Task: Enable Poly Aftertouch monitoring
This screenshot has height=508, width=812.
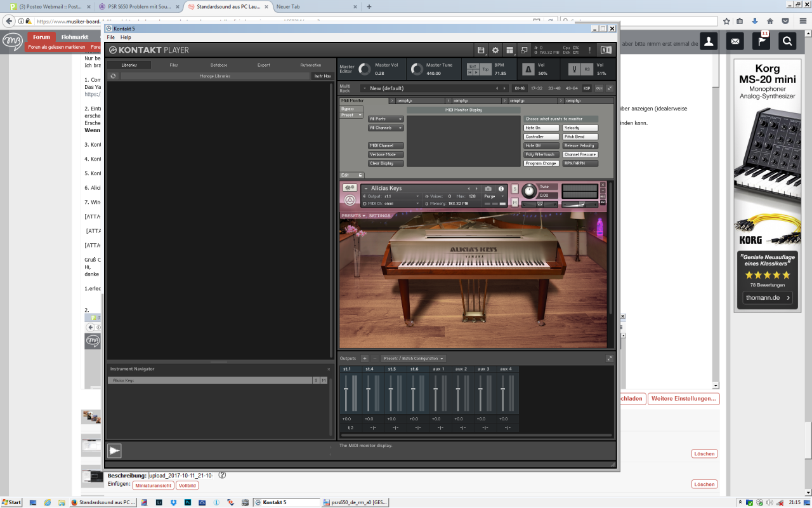Action: coord(542,154)
